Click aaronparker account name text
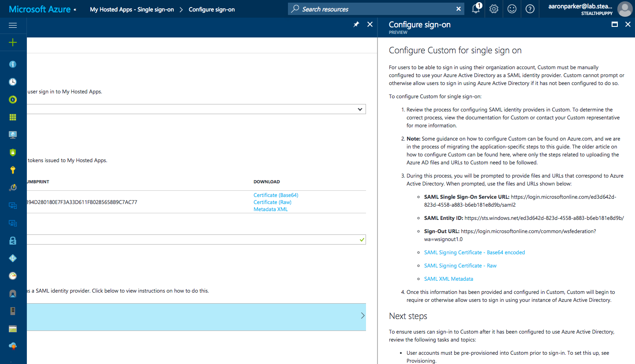Viewport: 635px width, 364px height. [x=581, y=6]
